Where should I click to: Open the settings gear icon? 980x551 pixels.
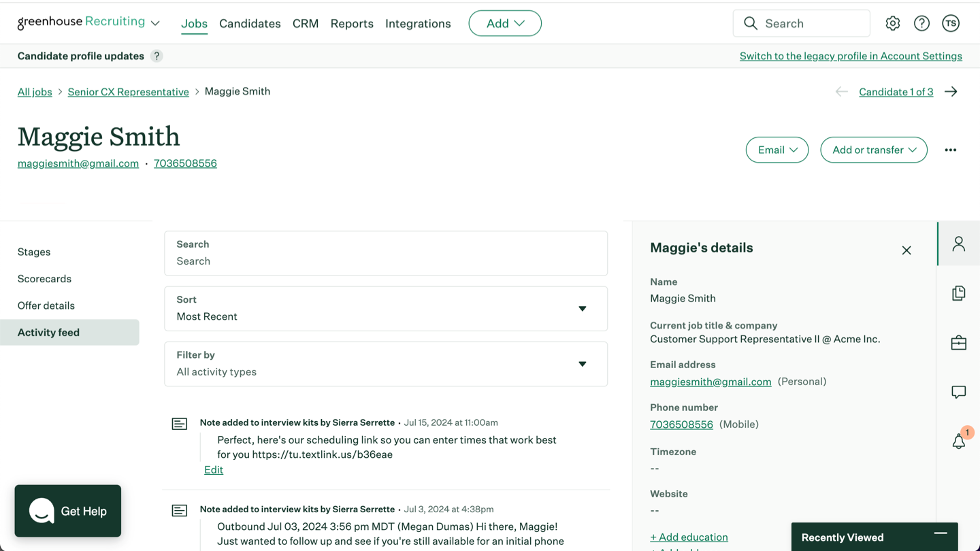[892, 23]
